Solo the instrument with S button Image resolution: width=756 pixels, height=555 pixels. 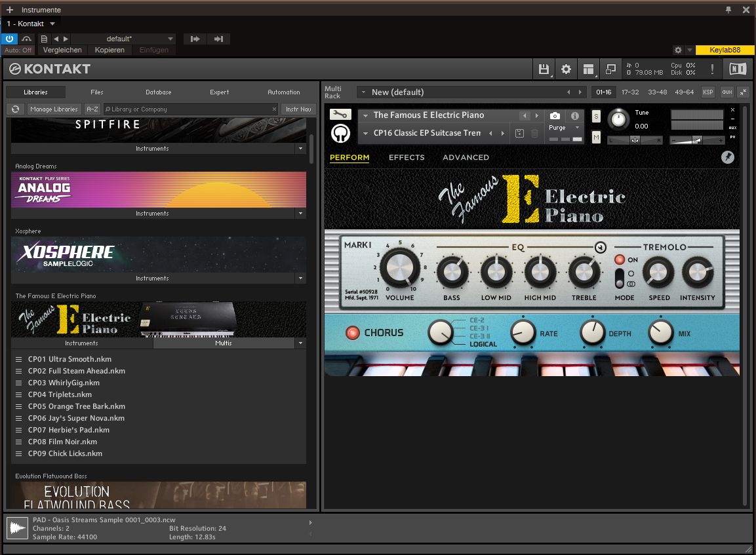pos(596,116)
